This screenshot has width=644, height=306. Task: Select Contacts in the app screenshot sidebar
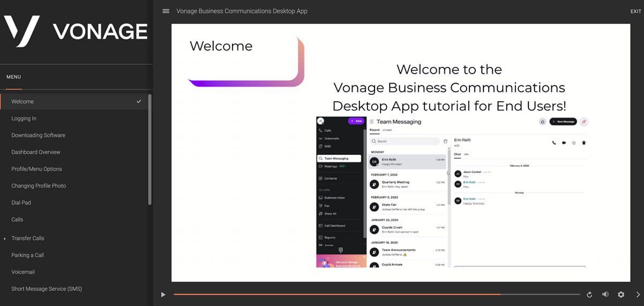331,178
